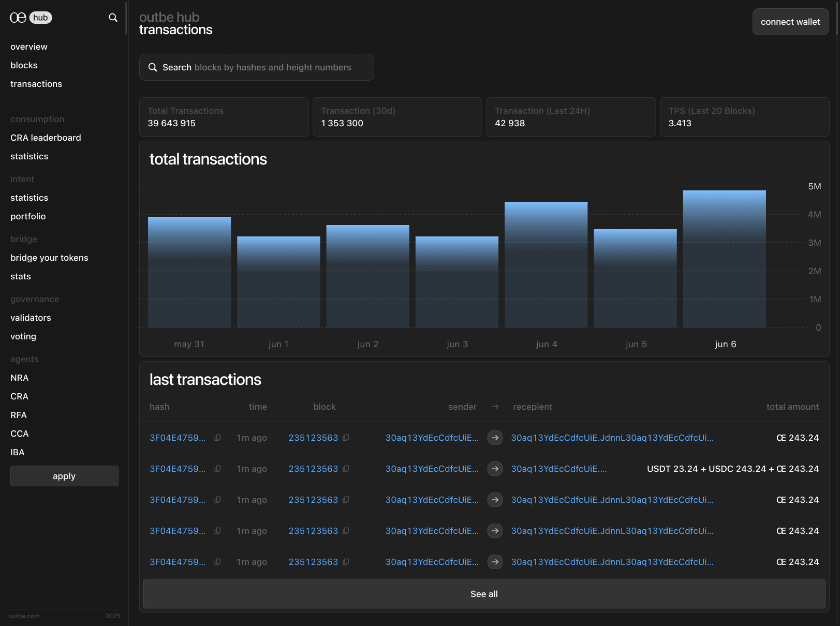The height and width of the screenshot is (626, 840).
Task: Open the voting page
Action: pyautogui.click(x=23, y=336)
